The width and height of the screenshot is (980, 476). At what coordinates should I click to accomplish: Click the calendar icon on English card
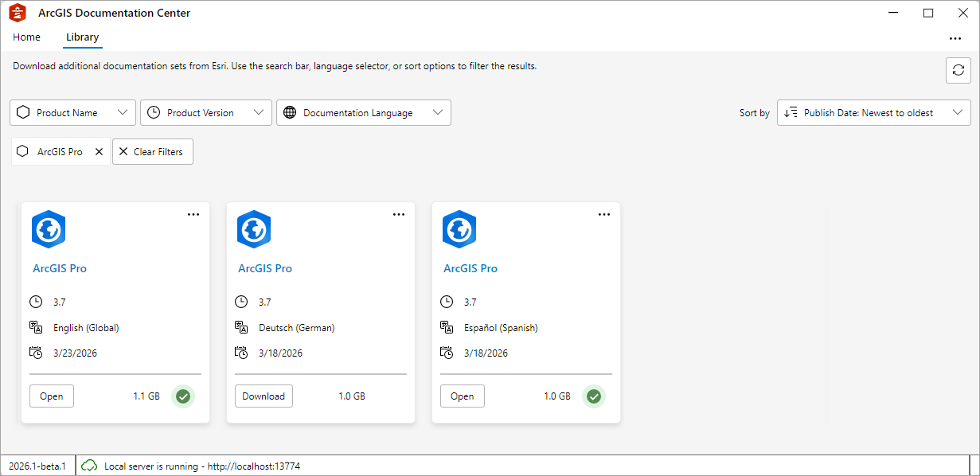[x=35, y=353]
